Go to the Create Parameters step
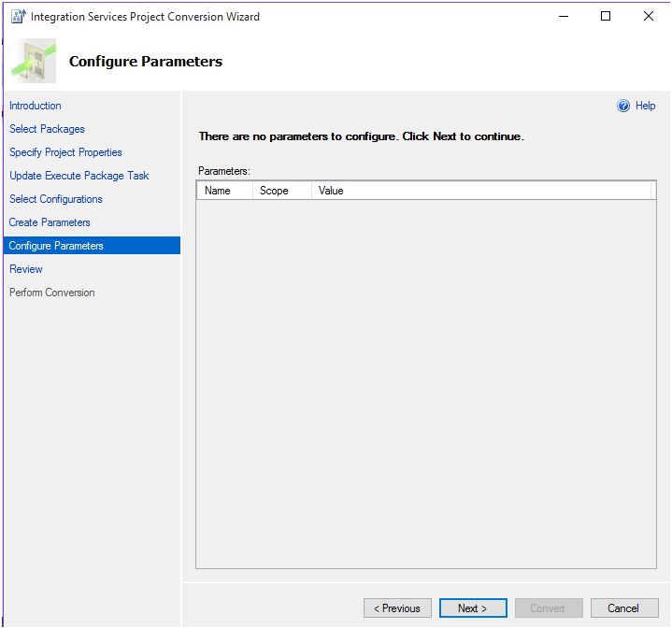The image size is (672, 629). [x=50, y=222]
